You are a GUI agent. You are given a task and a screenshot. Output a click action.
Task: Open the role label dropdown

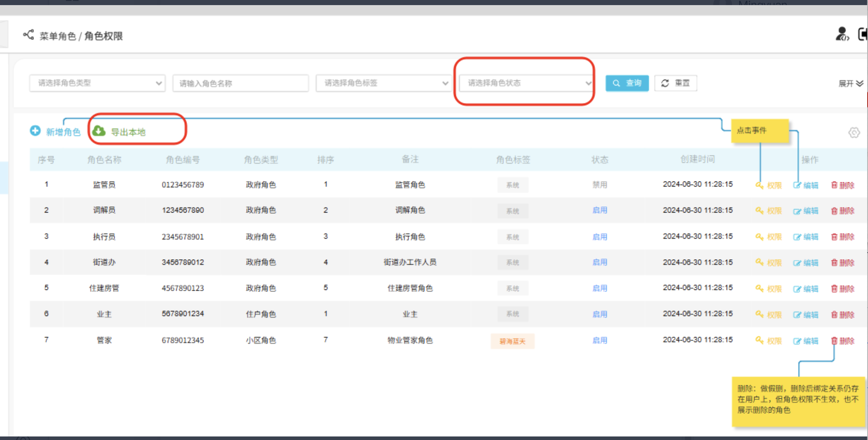383,83
